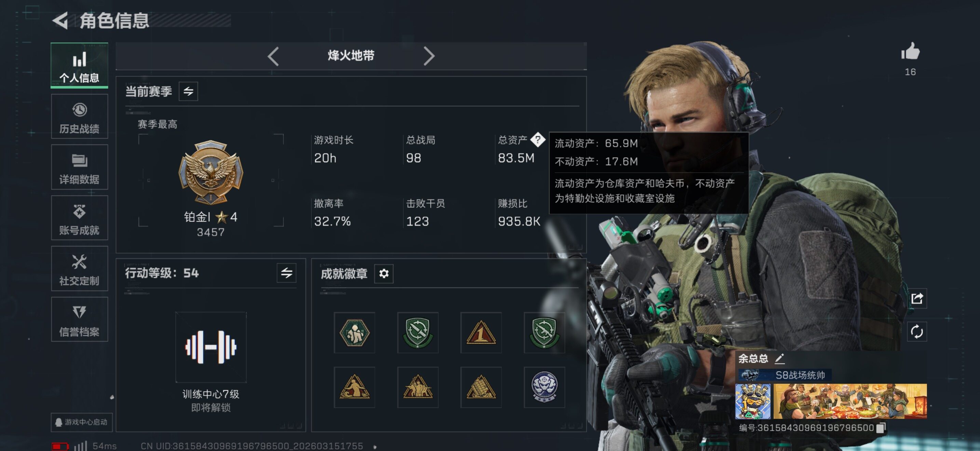Select the first hexagon achievement badge
Image resolution: width=980 pixels, height=451 pixels.
[x=354, y=333]
